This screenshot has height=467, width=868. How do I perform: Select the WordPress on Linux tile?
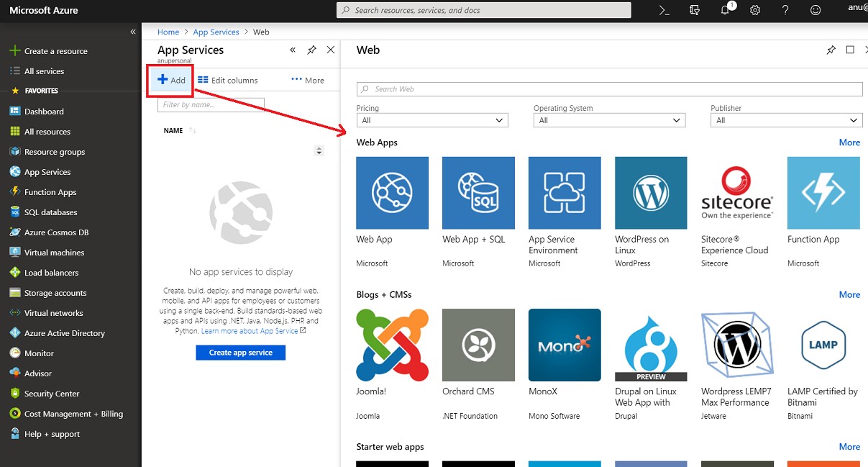coord(651,193)
